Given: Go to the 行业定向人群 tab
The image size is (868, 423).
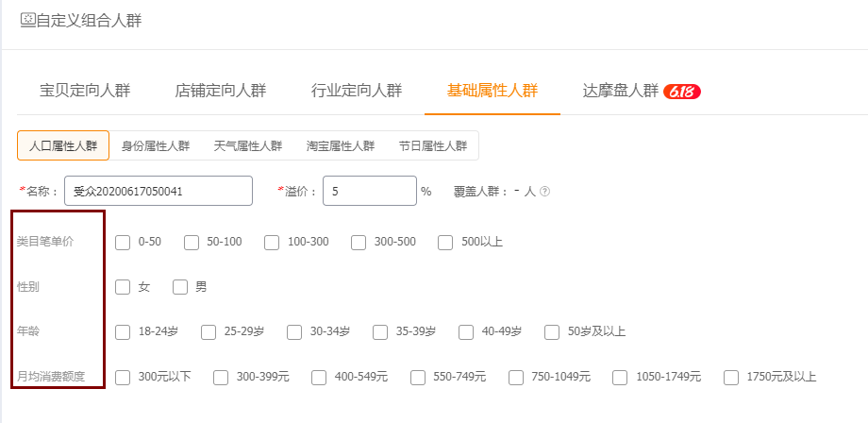Looking at the screenshot, I should (357, 92).
